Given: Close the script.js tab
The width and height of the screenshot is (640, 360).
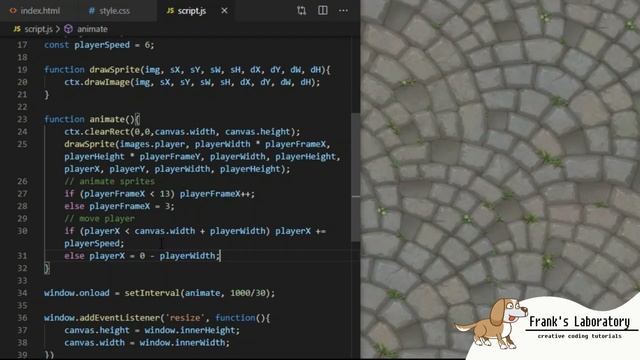Looking at the screenshot, I should 224,11.
